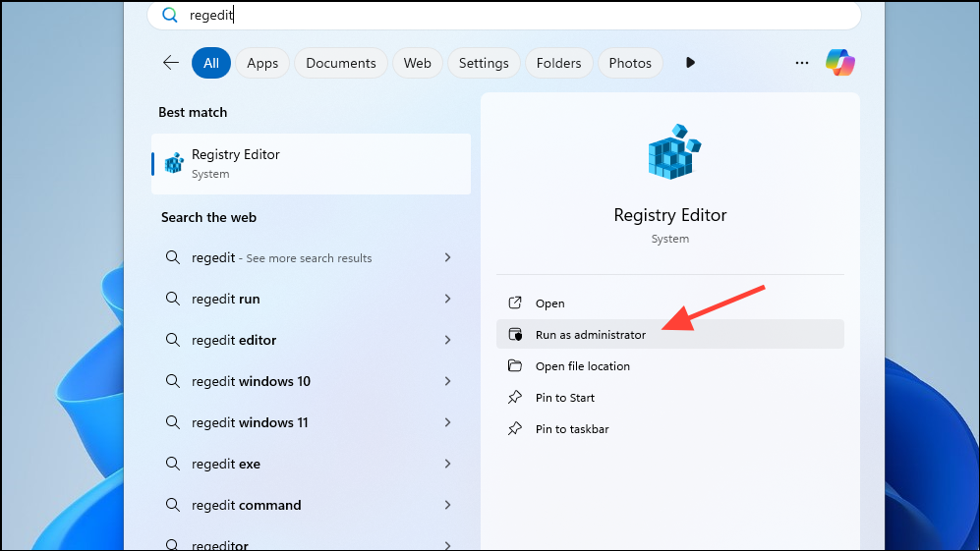Click the 'Best match' heading
Screen dimensions: 980x551
pos(193,112)
